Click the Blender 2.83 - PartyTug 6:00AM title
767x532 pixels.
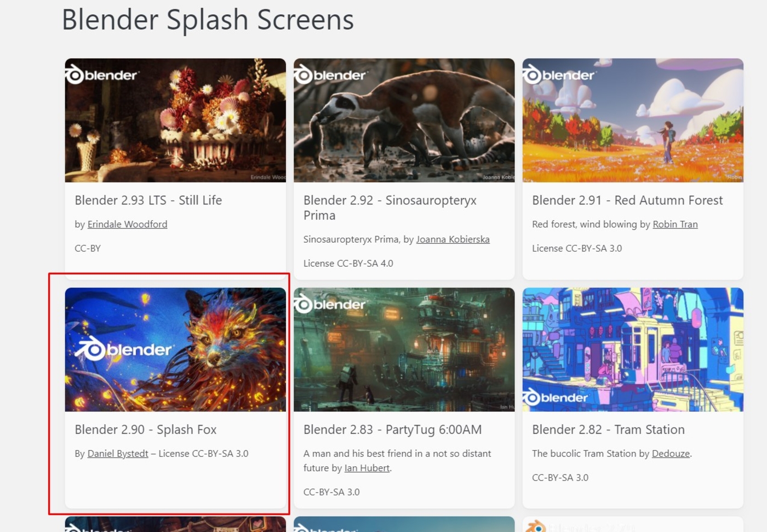[x=393, y=430]
